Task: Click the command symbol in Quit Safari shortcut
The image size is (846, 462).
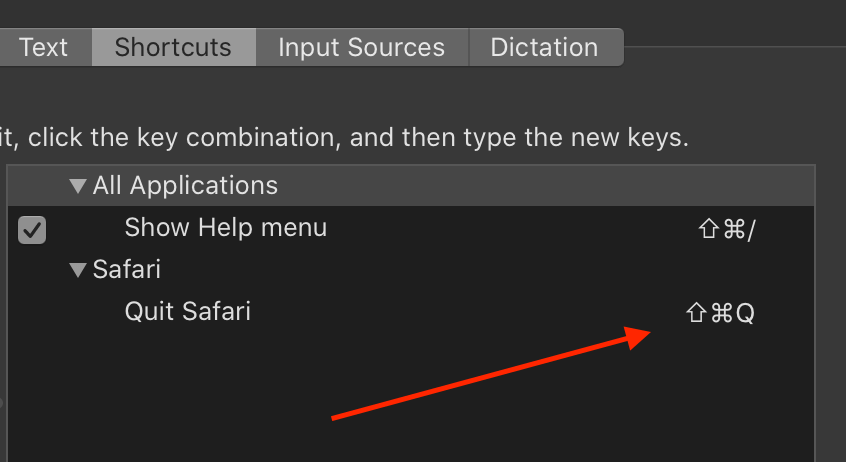Action: click(722, 312)
